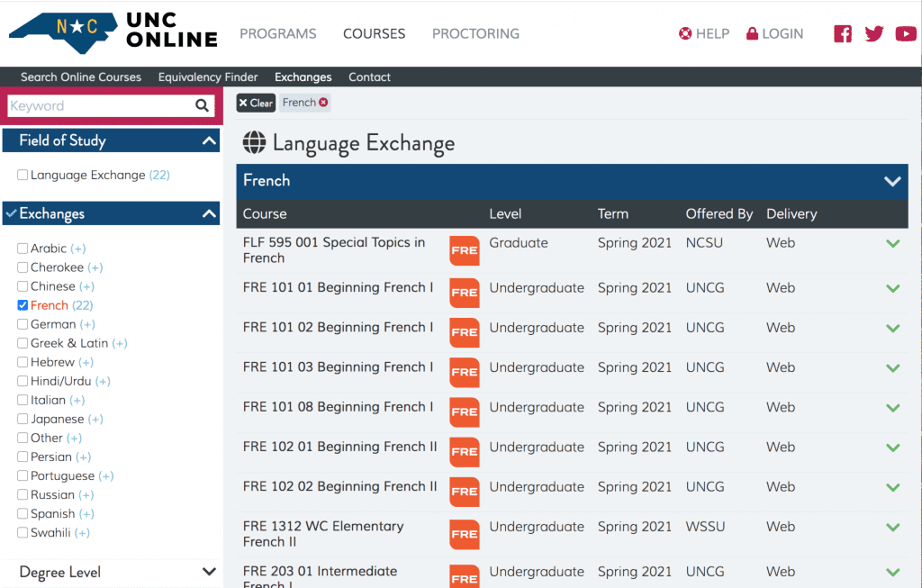Uncheck the French checkbox

tap(23, 305)
